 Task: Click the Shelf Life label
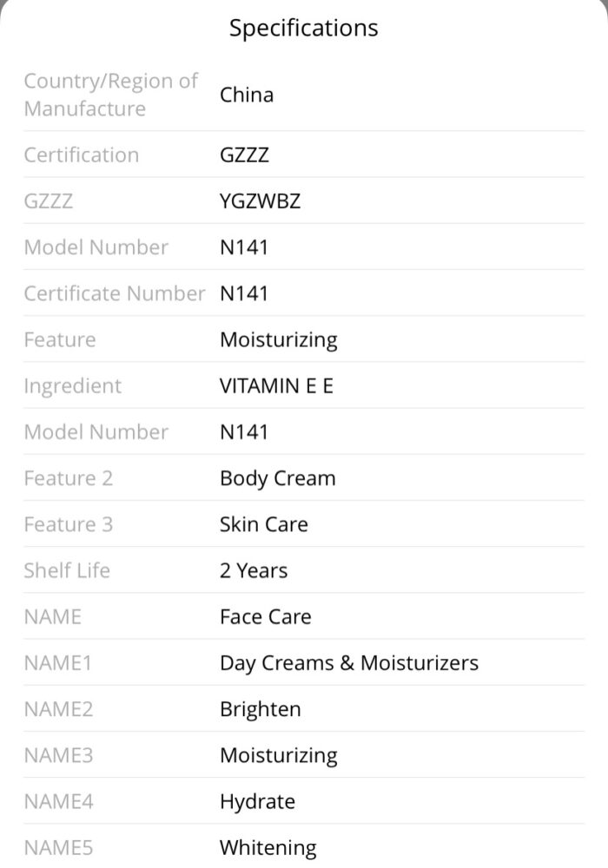[67, 570]
